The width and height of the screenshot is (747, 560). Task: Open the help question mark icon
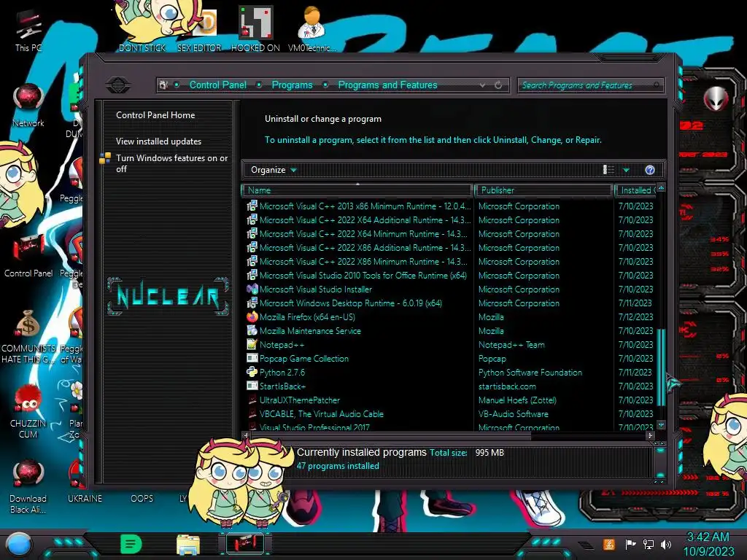pos(649,170)
